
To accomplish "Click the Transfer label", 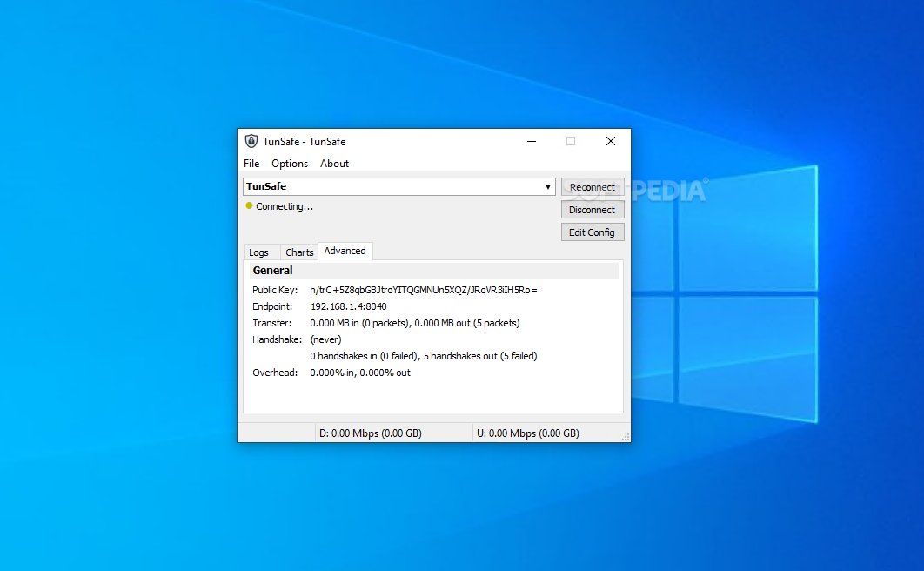I will 271,323.
